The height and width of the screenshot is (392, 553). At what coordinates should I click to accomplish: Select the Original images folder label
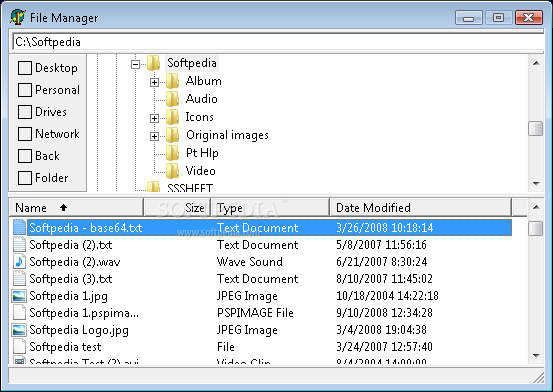[x=227, y=135]
